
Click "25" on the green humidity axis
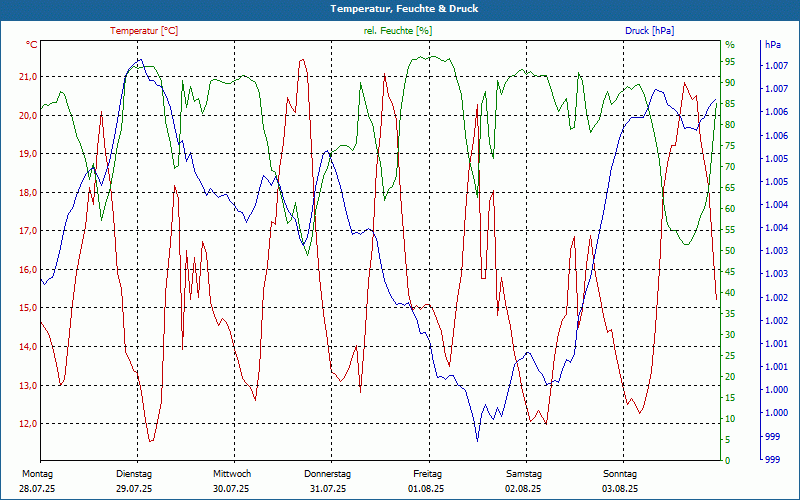730,356
